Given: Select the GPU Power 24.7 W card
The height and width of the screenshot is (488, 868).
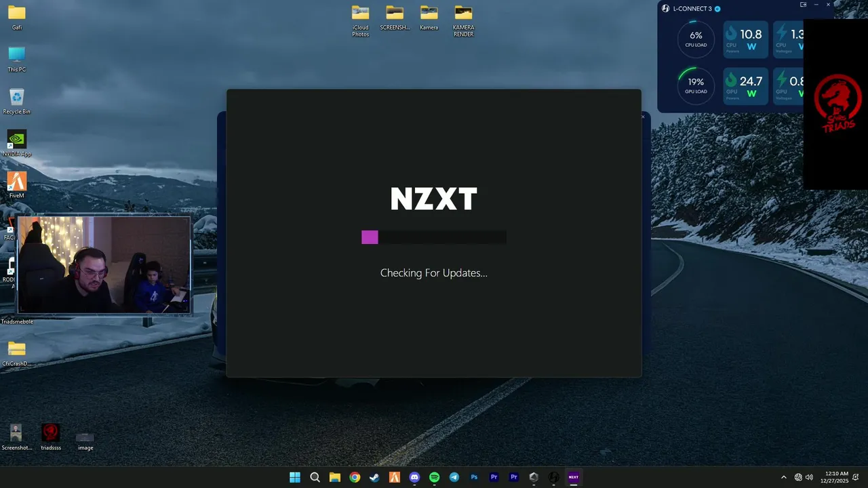Looking at the screenshot, I should pyautogui.click(x=745, y=86).
